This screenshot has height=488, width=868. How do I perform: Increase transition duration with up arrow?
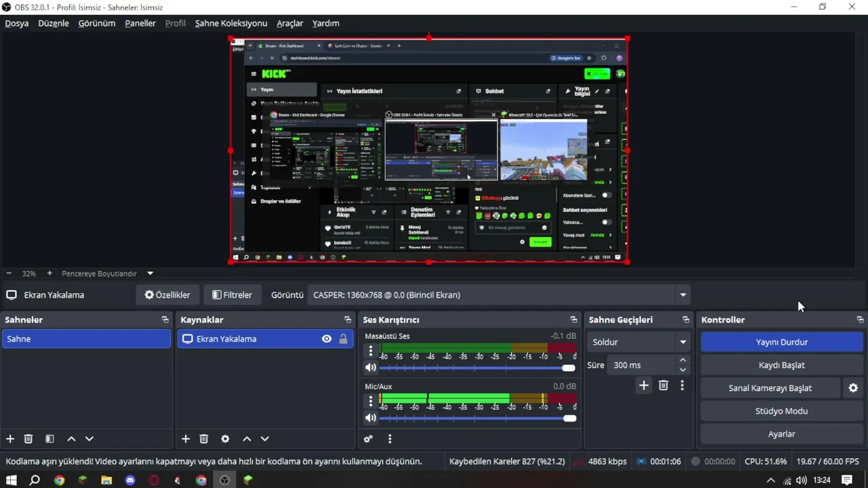[683, 361]
